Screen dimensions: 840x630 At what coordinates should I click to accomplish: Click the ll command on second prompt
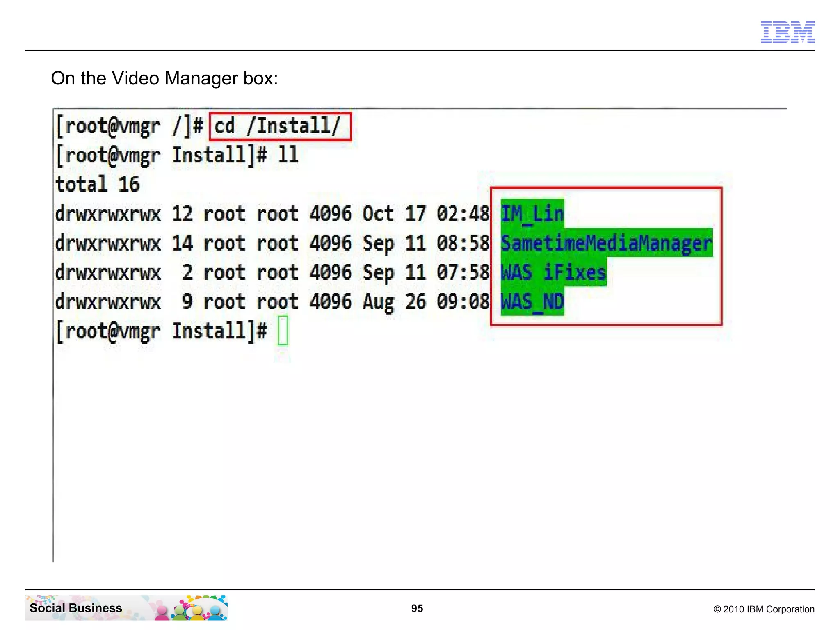pyautogui.click(x=288, y=155)
